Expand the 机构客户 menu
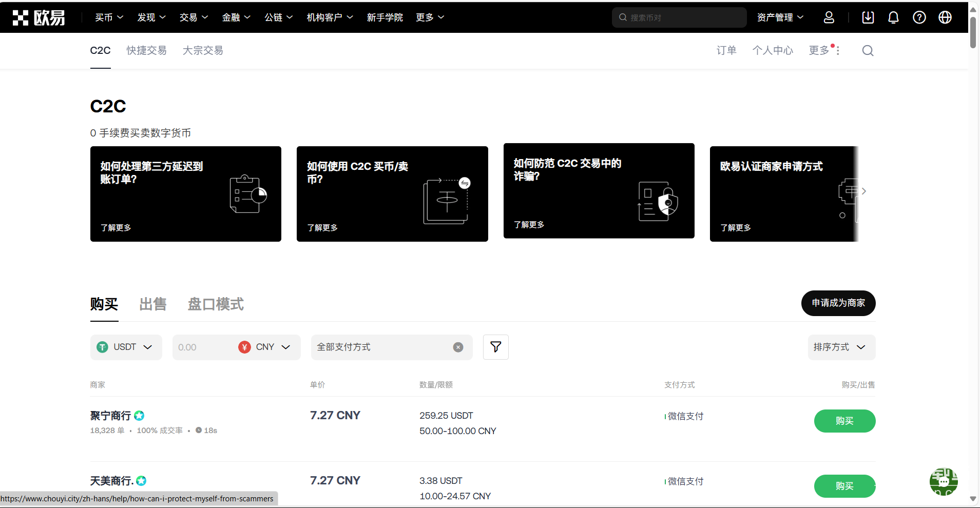Screen dimensions: 980x508 click(x=330, y=17)
